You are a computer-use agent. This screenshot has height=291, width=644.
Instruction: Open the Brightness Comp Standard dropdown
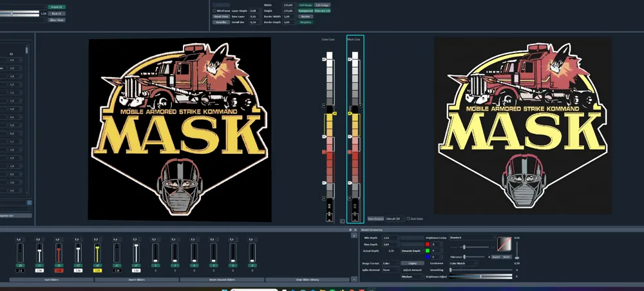tap(472, 238)
